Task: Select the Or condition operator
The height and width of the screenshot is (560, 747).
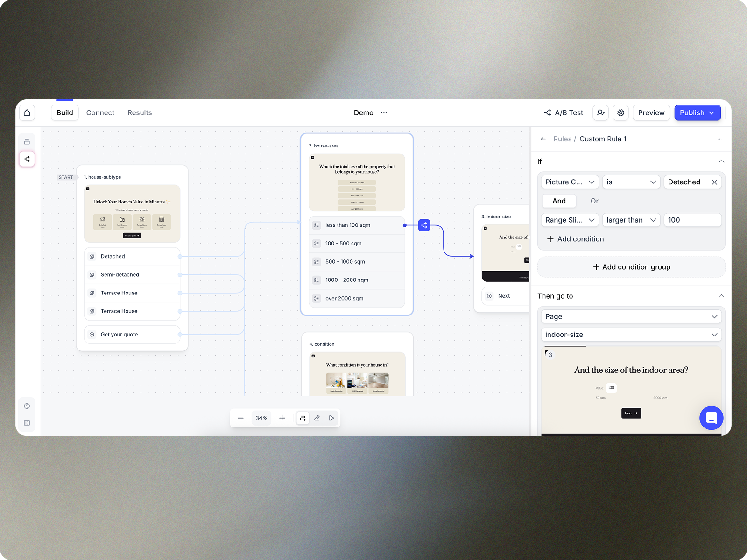Action: [594, 201]
